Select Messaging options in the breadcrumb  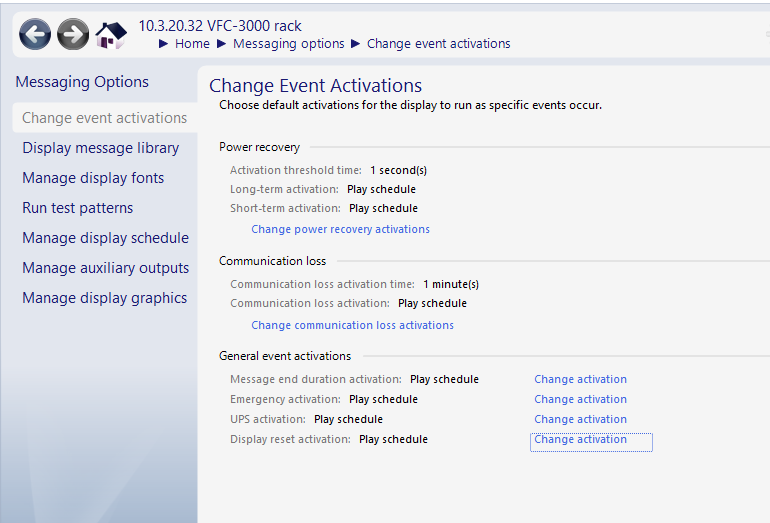pos(288,44)
